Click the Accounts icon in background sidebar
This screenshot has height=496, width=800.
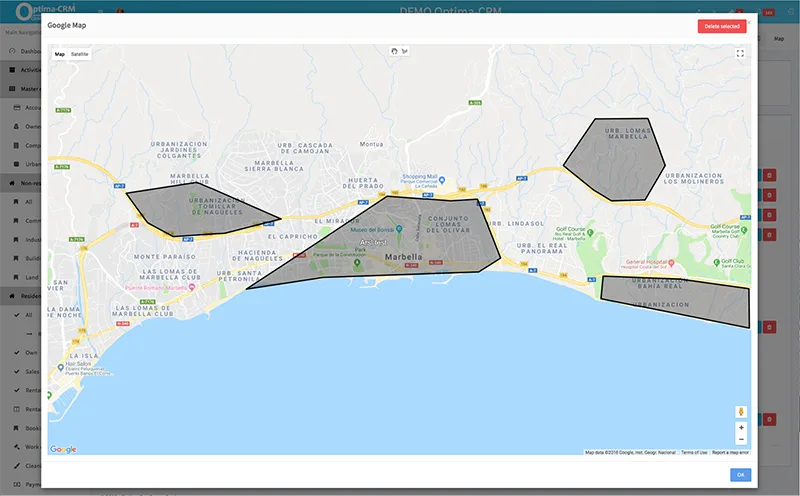[x=16, y=108]
